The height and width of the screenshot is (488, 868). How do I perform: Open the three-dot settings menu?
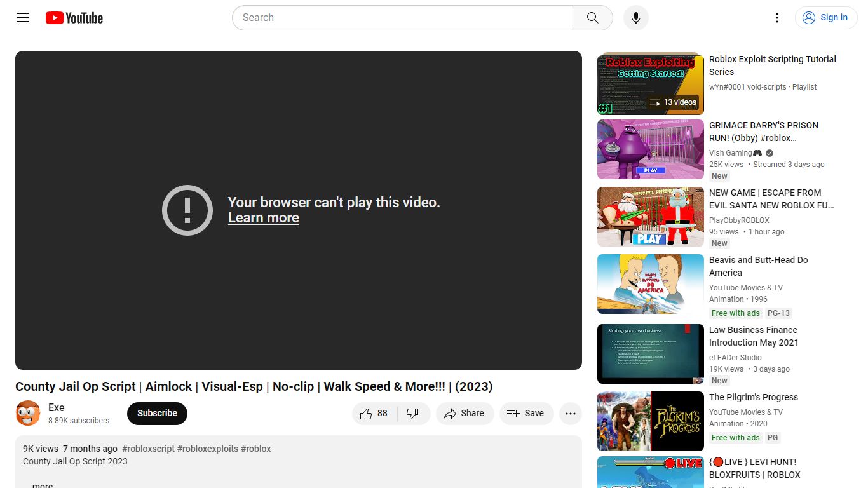click(776, 18)
